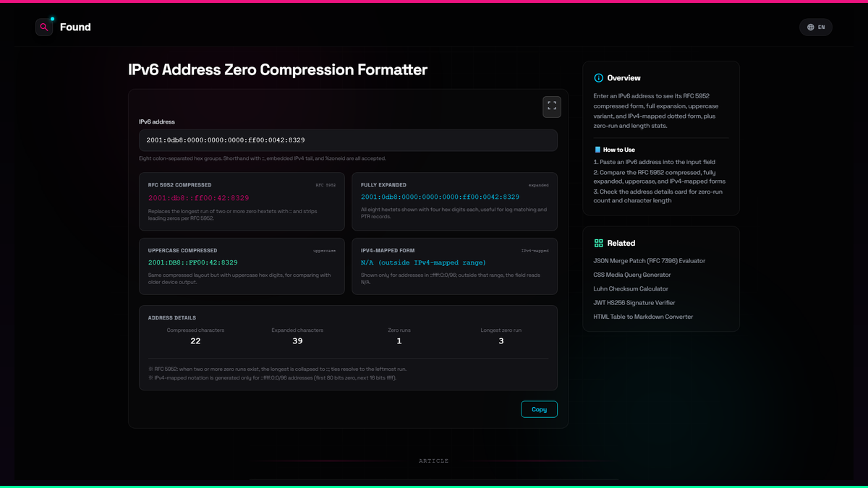Click the How to Use heading text
868x488 pixels.
pyautogui.click(x=619, y=150)
